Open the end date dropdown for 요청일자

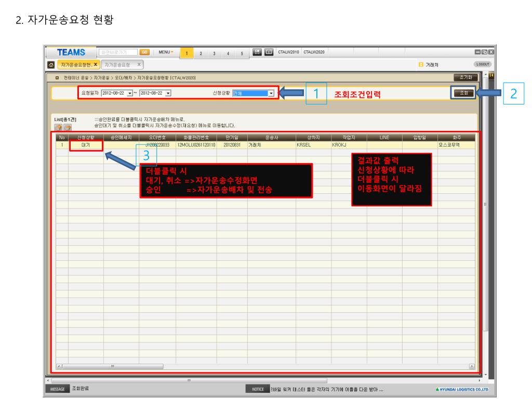pyautogui.click(x=168, y=93)
